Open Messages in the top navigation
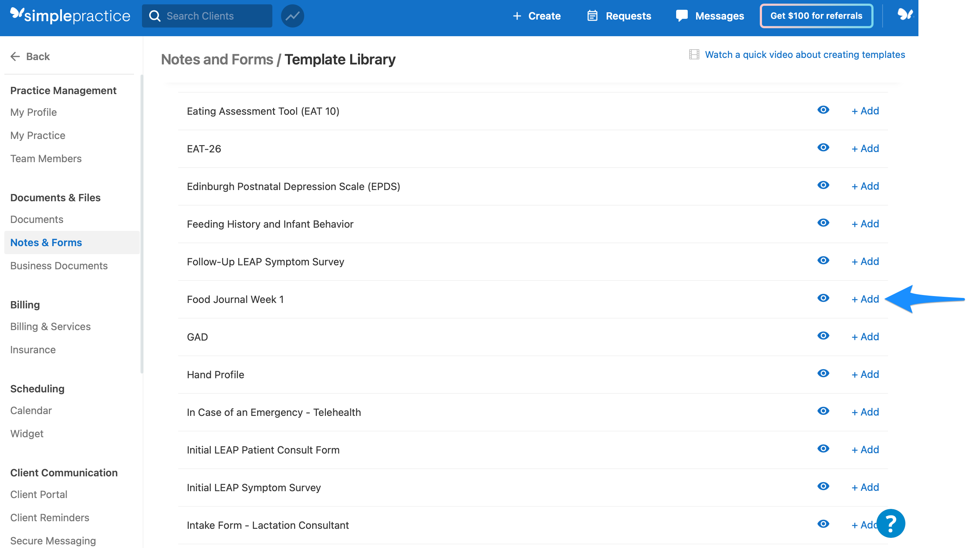This screenshot has height=548, width=980. [x=710, y=16]
